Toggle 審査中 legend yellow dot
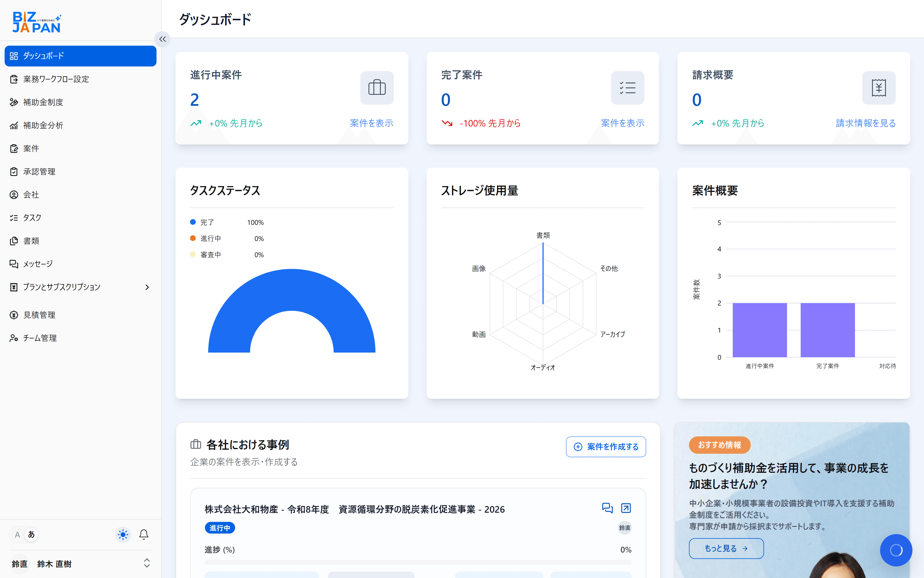This screenshot has height=578, width=924. coord(193,255)
